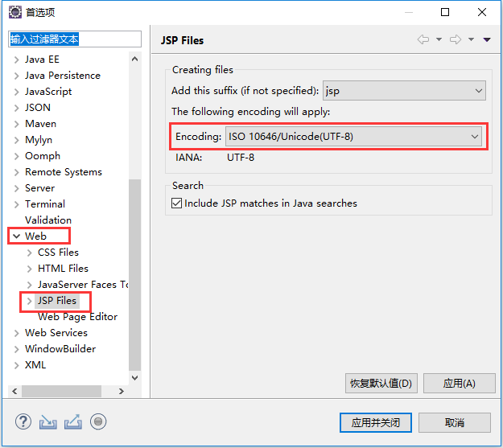Viewport: 503px width, 448px height.
Task: Close the 首选项 dialog window
Action: (x=482, y=12)
